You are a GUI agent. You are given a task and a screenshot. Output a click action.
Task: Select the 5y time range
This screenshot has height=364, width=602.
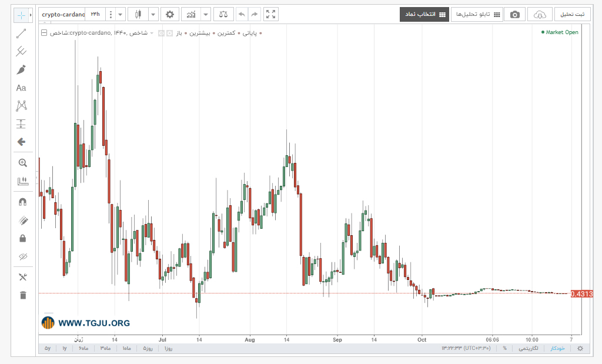[x=48, y=348]
